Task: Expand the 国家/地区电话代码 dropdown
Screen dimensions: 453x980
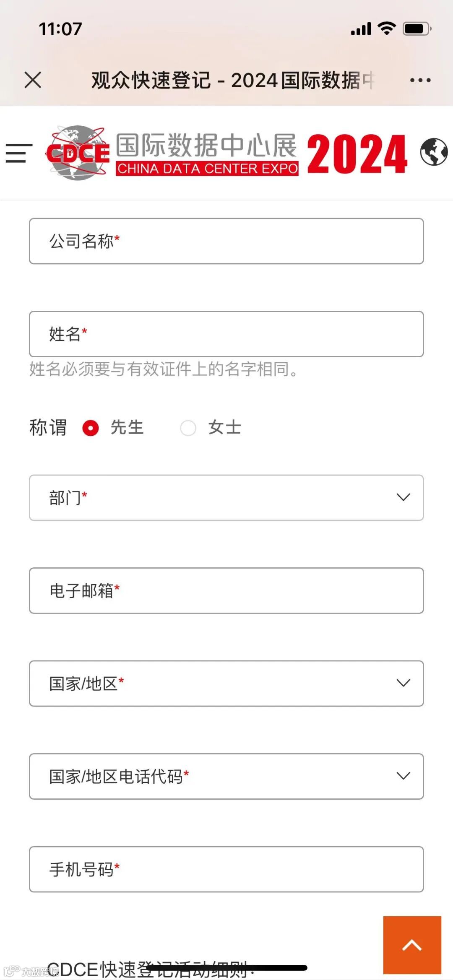Action: tap(226, 776)
